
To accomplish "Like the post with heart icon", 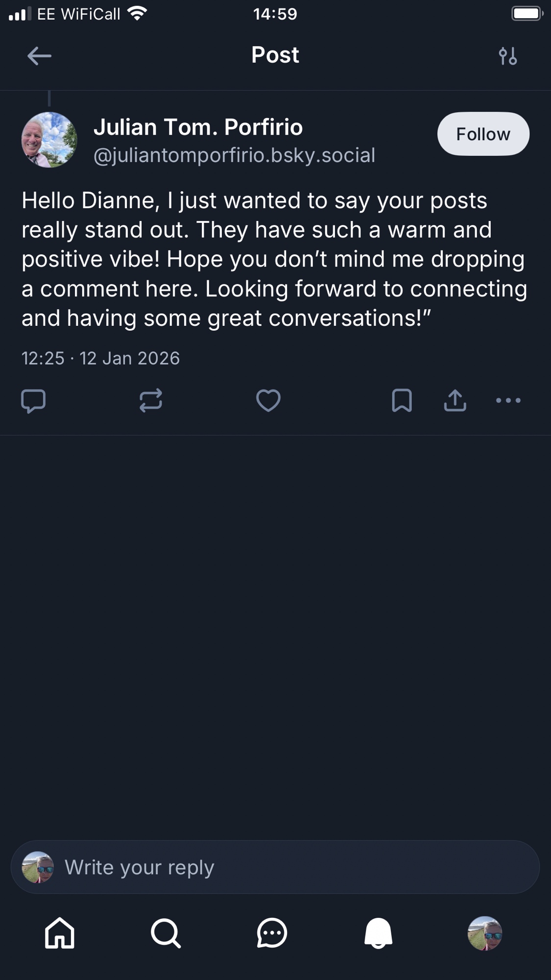I will tap(268, 401).
